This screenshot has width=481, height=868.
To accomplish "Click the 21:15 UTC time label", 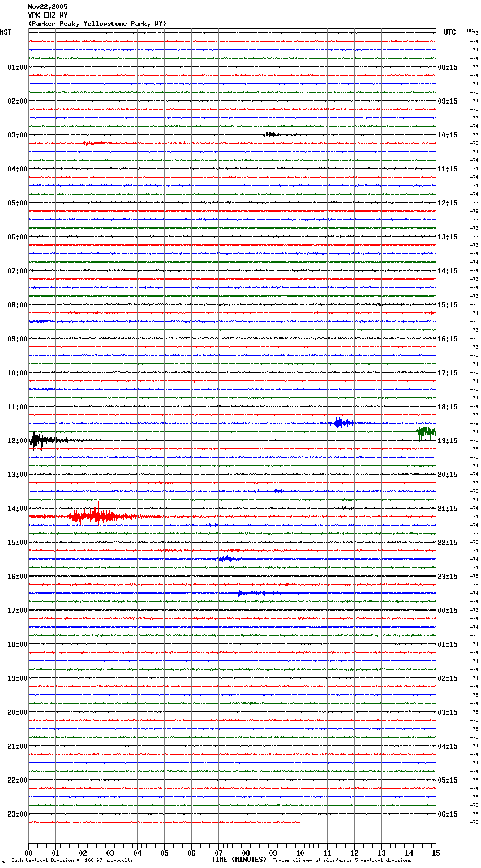I will (x=448, y=509).
